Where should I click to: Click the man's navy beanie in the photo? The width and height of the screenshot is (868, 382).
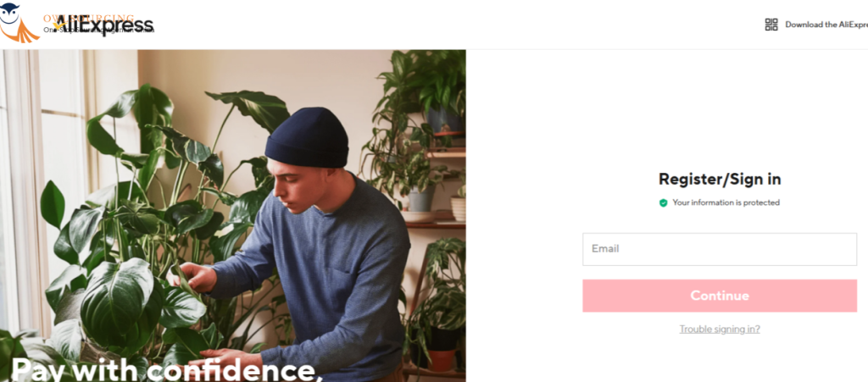point(306,138)
